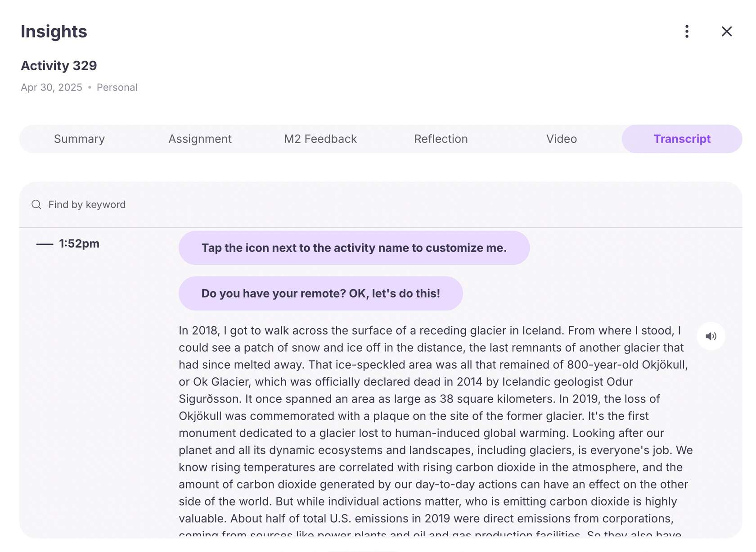
Task: Go to the Reflection tab
Action: [441, 139]
